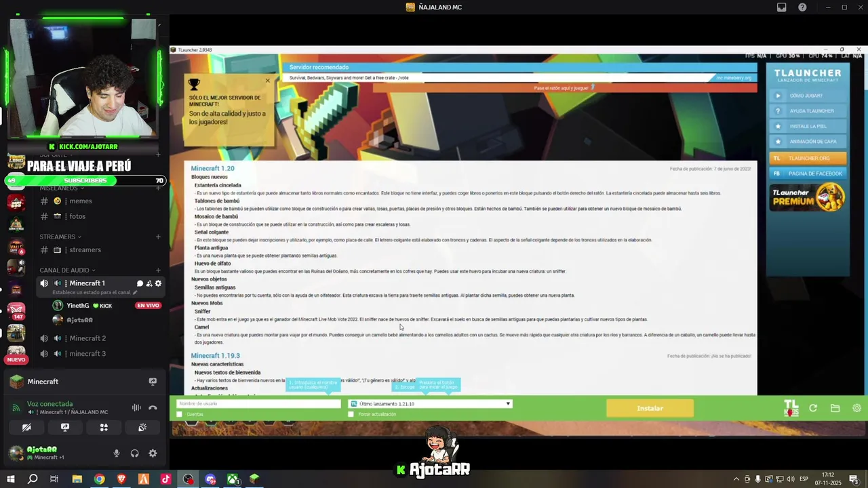Open the Cómo jugar? link
Image resolution: width=868 pixels, height=488 pixels.
click(808, 96)
